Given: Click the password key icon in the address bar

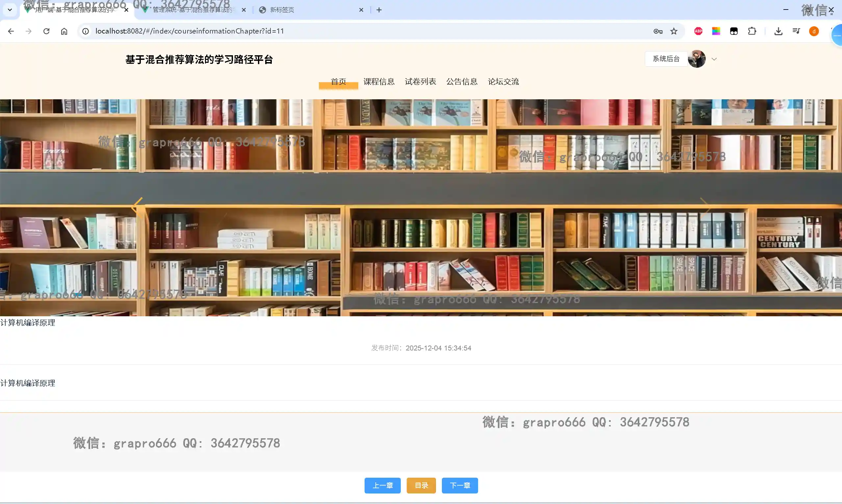Looking at the screenshot, I should [657, 31].
